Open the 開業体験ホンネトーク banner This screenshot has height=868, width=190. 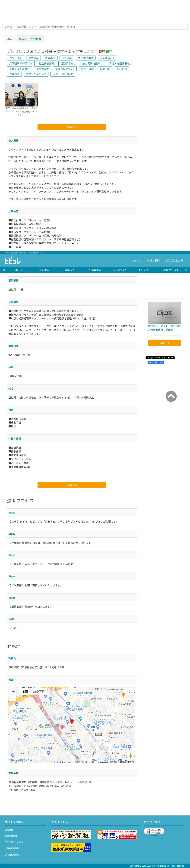(117, 835)
